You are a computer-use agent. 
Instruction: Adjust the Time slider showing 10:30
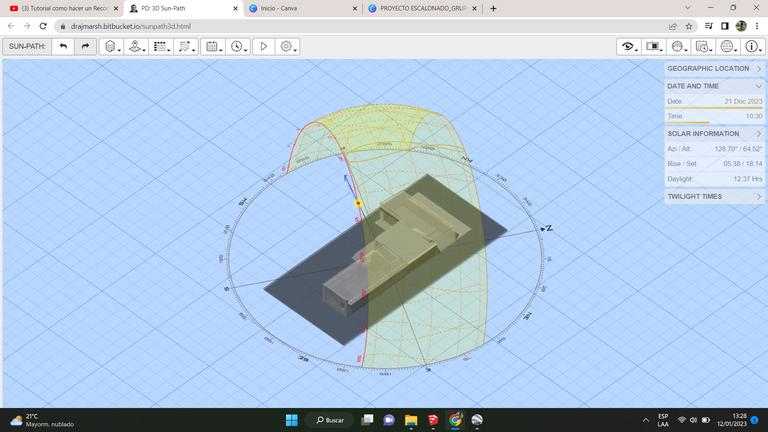point(714,117)
